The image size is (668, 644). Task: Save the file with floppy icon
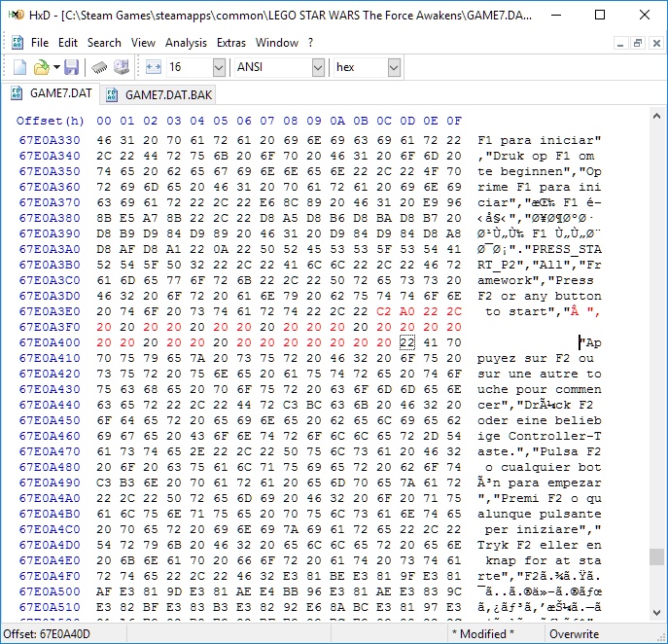[71, 67]
